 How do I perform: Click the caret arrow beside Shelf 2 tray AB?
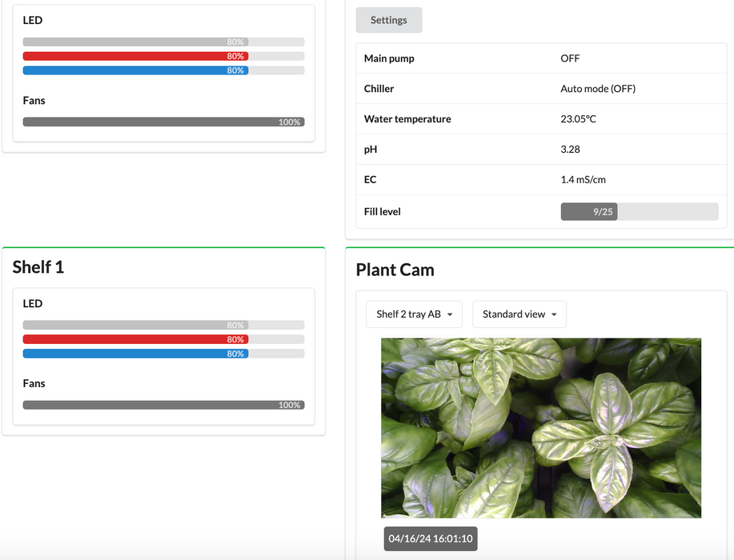450,315
